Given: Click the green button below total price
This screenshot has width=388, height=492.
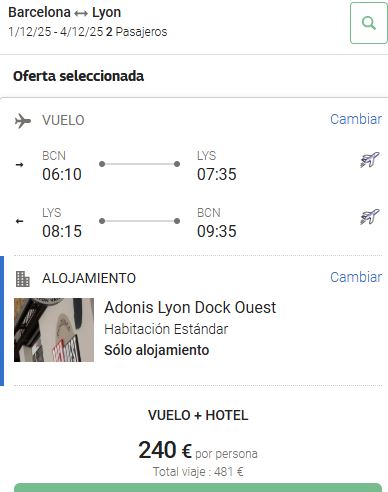Looking at the screenshot, I should [198, 488].
